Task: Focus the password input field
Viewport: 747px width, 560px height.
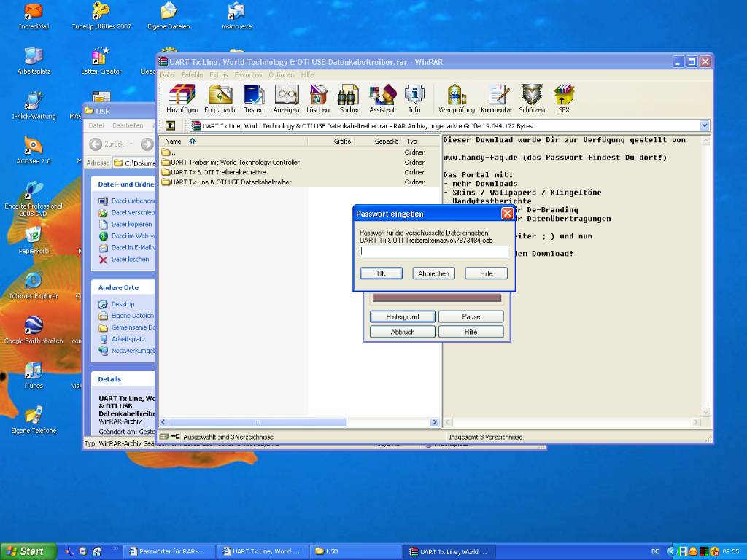Action: 434,252
